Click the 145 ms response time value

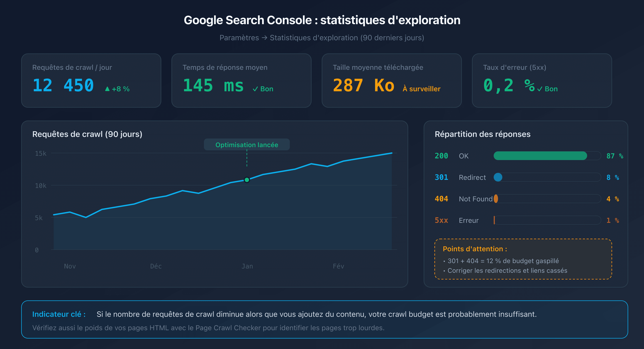(213, 85)
